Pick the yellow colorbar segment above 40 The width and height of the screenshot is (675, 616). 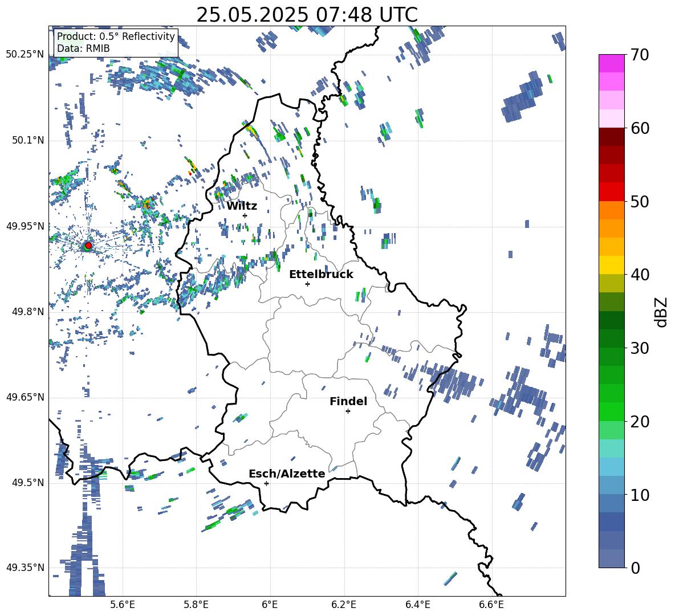[611, 265]
